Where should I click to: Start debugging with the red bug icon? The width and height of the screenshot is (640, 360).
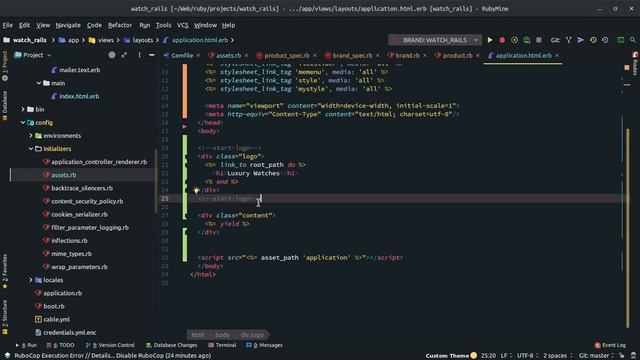click(502, 40)
